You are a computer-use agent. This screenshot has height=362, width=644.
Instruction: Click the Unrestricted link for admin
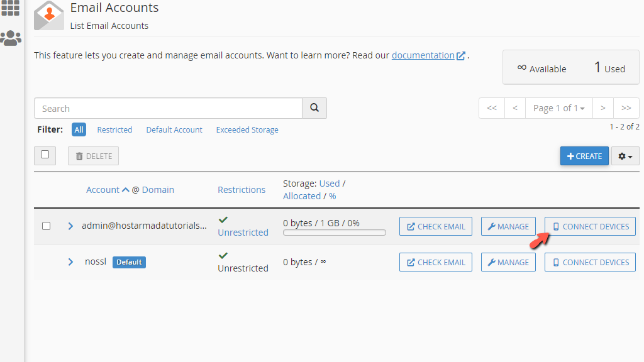coord(243,233)
